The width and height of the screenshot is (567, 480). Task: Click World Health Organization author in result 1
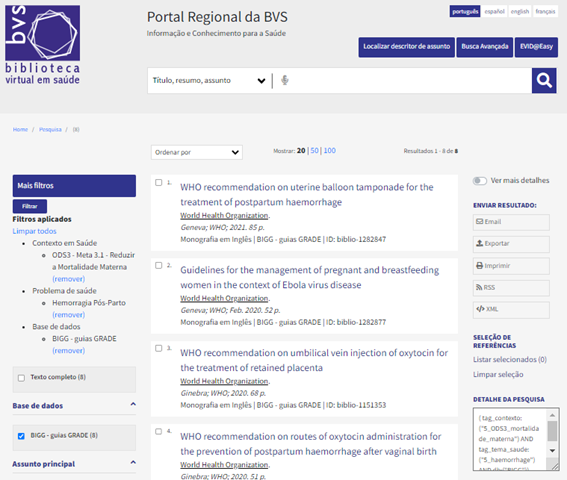[x=224, y=216]
